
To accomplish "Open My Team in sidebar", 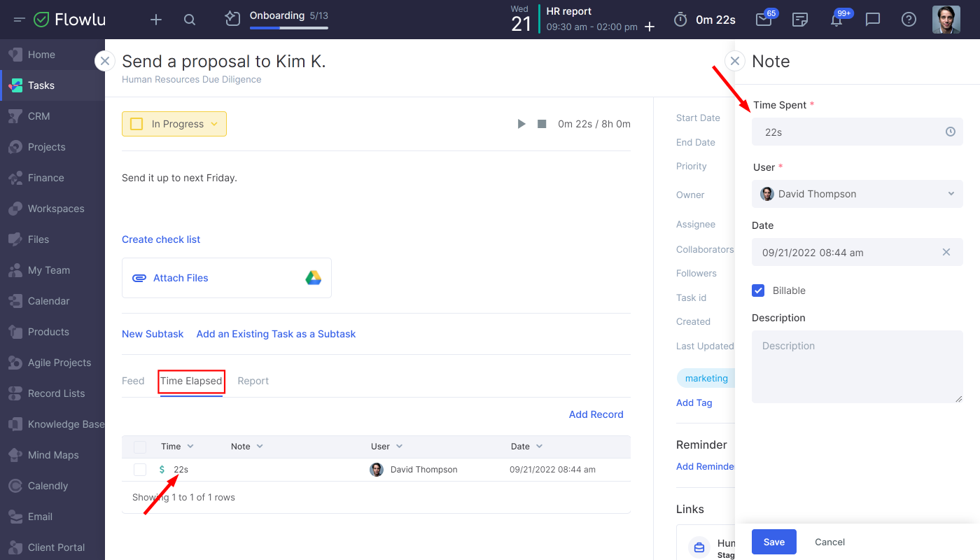I will [52, 270].
